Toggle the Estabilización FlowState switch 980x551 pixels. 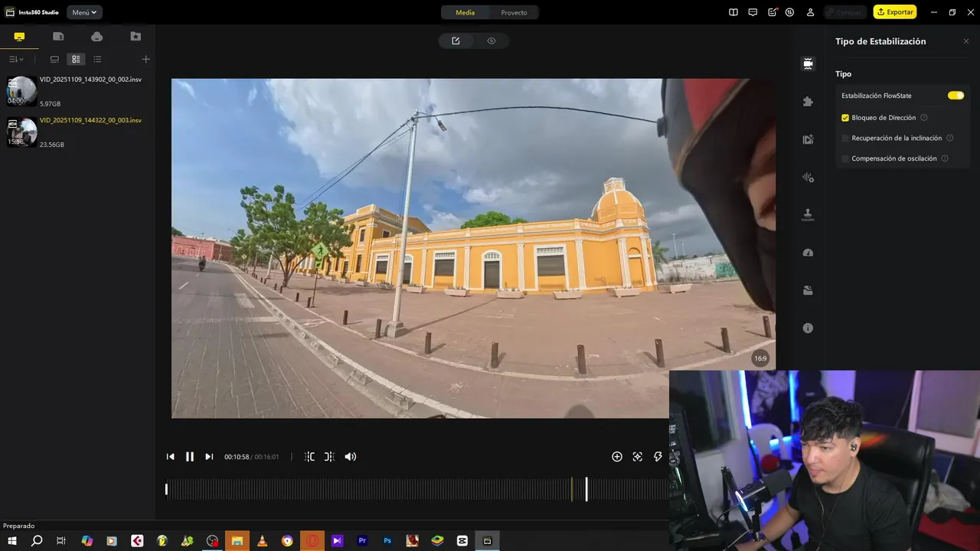[x=955, y=96]
